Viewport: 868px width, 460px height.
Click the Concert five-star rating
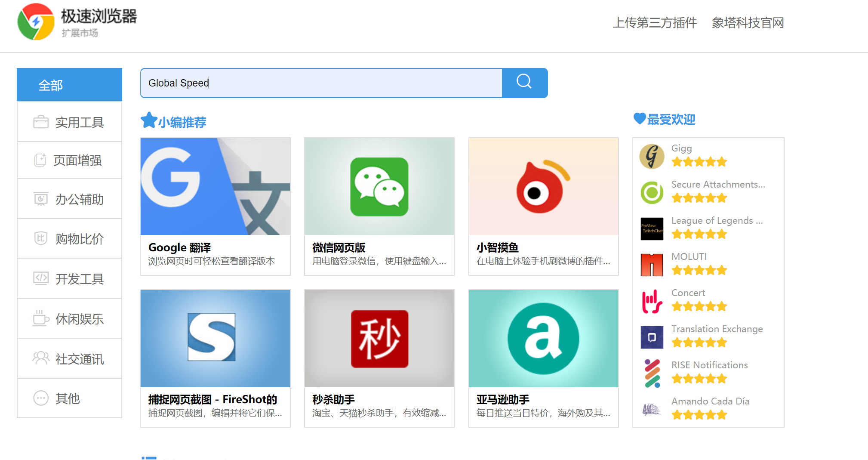point(699,306)
